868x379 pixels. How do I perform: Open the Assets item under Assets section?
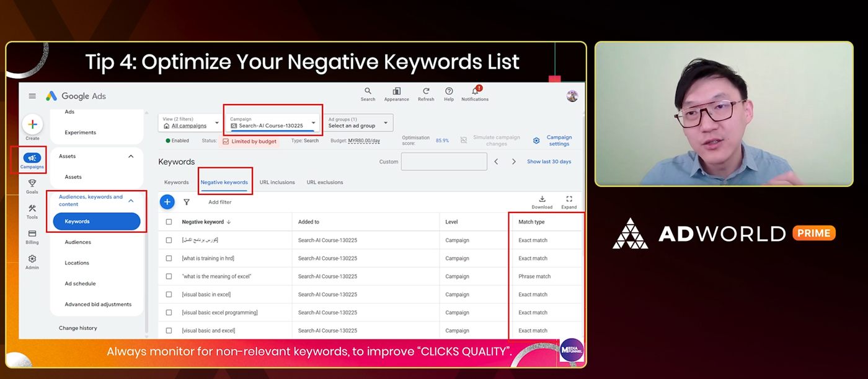(73, 177)
